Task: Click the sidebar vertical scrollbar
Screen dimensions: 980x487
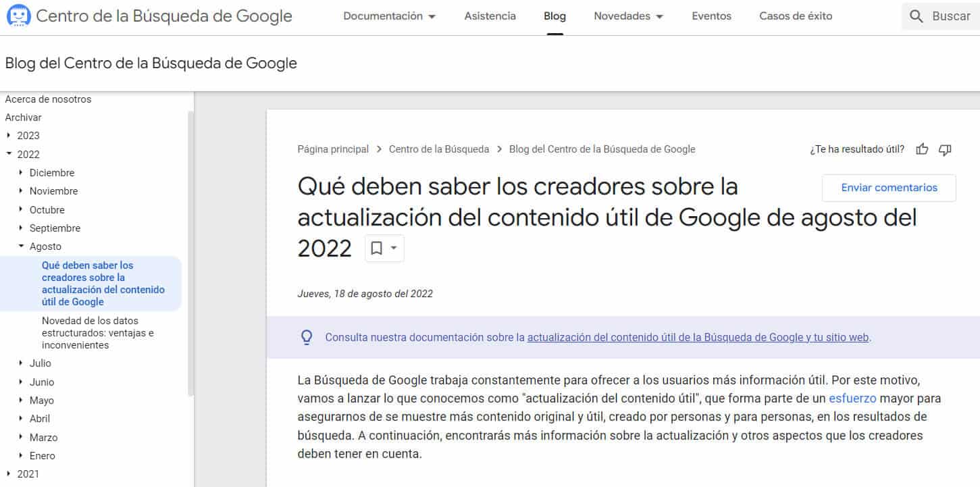Action: (x=190, y=253)
